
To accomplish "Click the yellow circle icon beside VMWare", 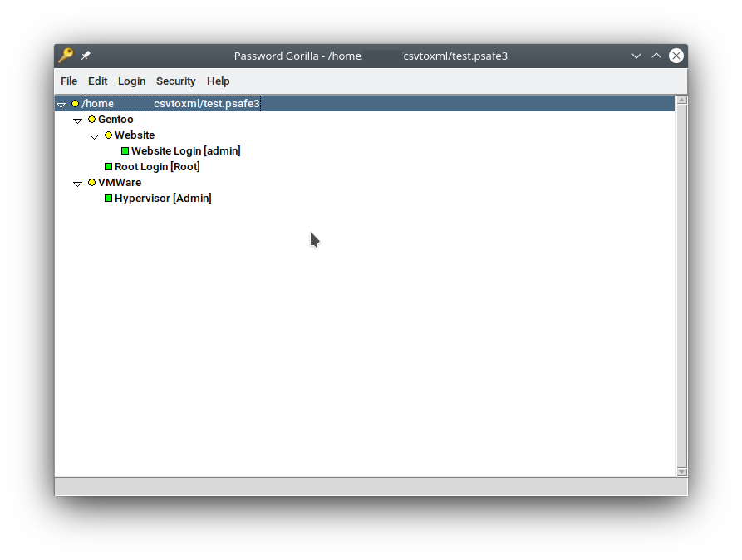I will (91, 182).
